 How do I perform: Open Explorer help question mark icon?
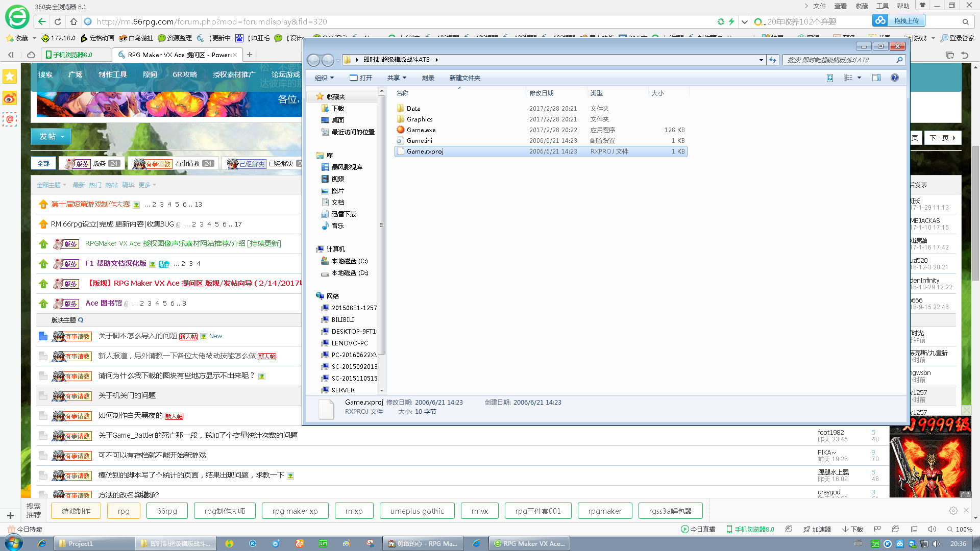tap(894, 78)
